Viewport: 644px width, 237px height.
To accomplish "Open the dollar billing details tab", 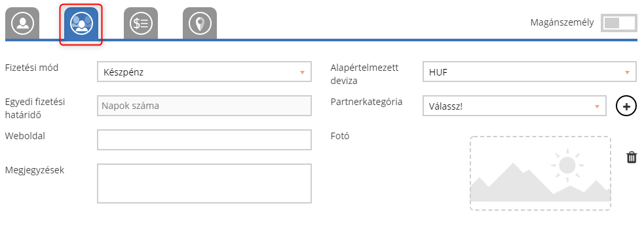I will coord(141,24).
